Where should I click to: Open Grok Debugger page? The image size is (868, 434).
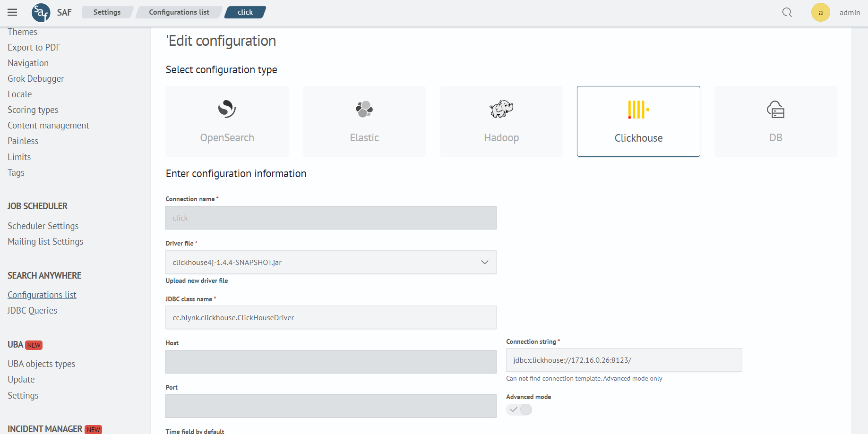coord(35,79)
